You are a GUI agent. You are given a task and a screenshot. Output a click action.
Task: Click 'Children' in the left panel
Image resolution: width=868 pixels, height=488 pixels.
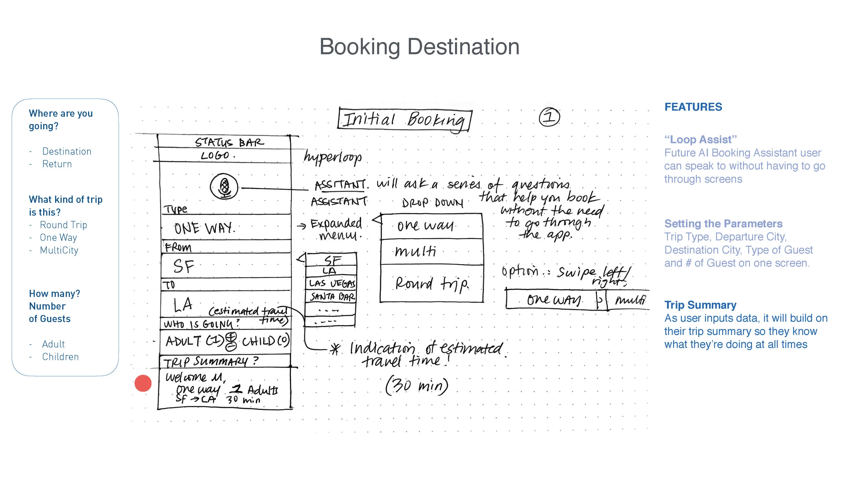(x=60, y=357)
